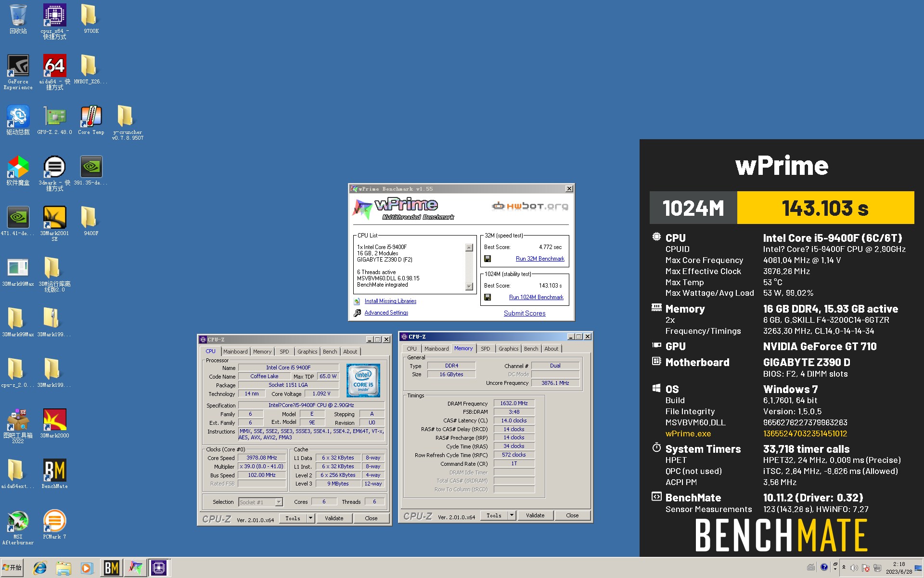Open the y-cruncher v0.7.8.9507 folder
The width and height of the screenshot is (924, 578).
(x=128, y=123)
